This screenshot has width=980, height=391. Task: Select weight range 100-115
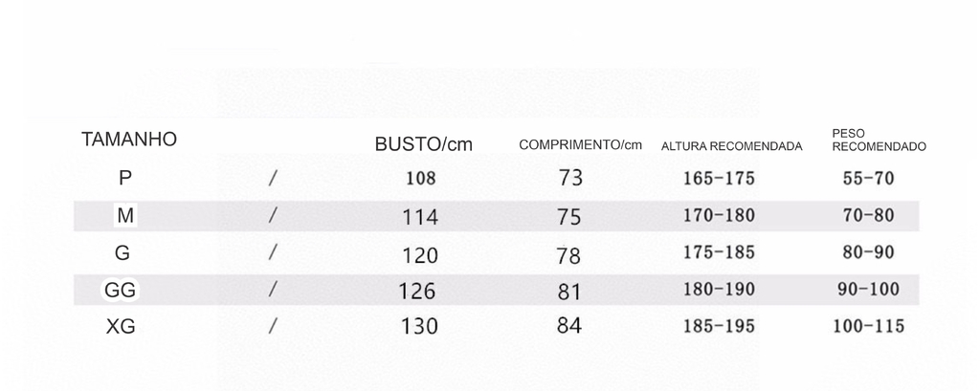[x=869, y=326]
